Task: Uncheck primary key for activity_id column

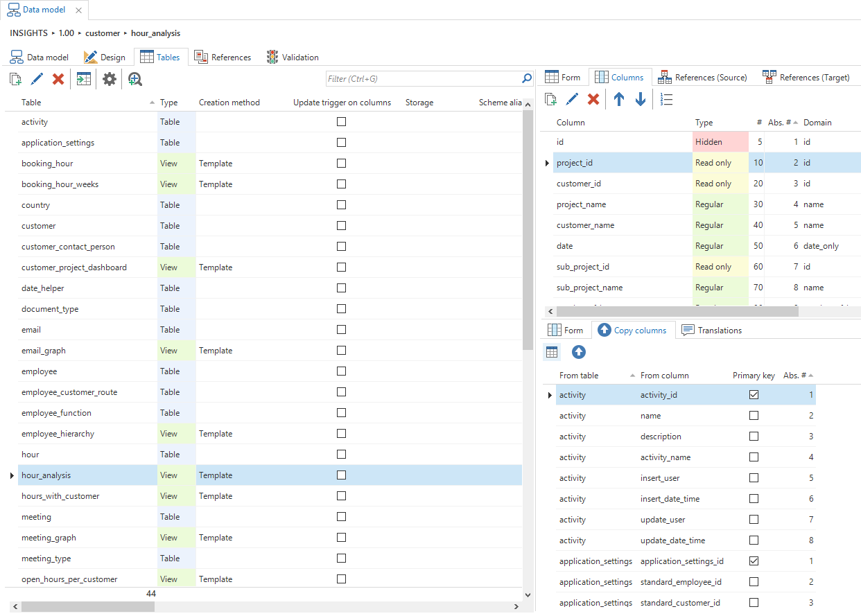Action: pos(754,395)
